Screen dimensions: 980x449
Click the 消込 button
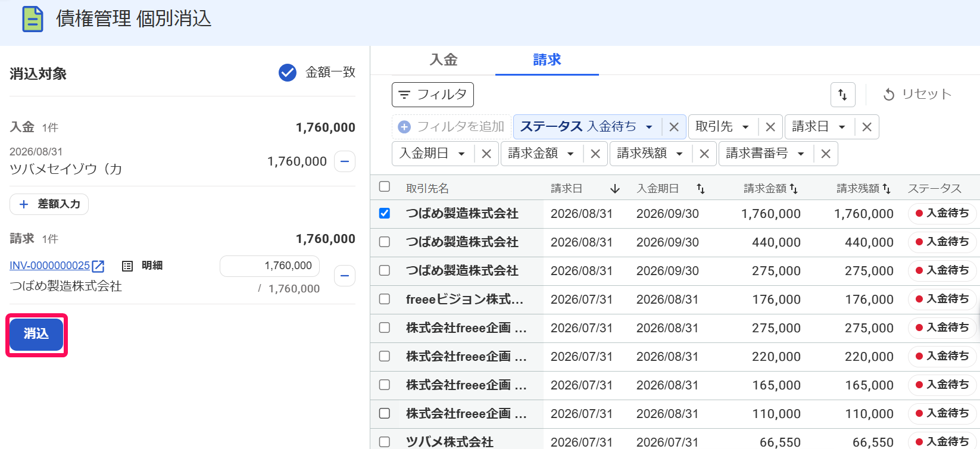coord(36,334)
